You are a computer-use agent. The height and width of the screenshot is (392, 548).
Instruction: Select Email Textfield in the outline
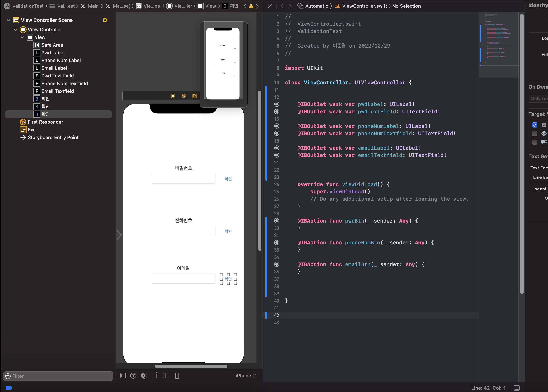[x=57, y=91]
